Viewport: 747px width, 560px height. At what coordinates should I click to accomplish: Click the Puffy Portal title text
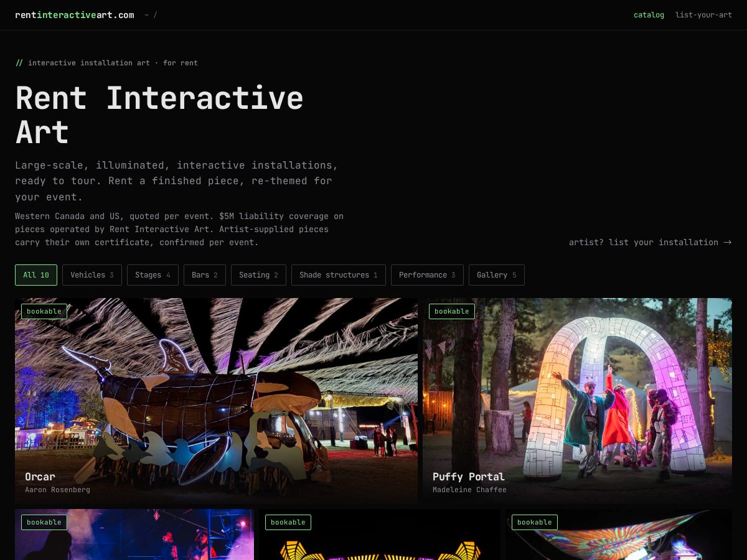click(x=469, y=477)
